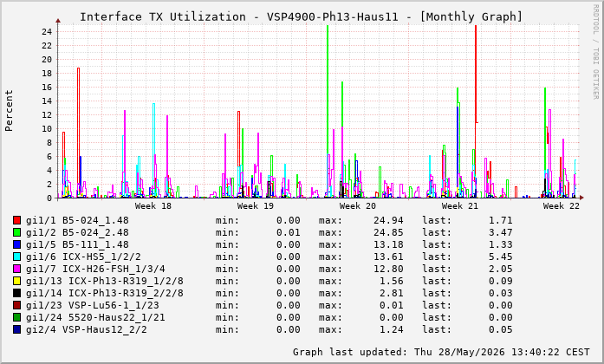This screenshot has height=364, width=604.
Task: Click the max value 24.85
Action: [x=388, y=232]
